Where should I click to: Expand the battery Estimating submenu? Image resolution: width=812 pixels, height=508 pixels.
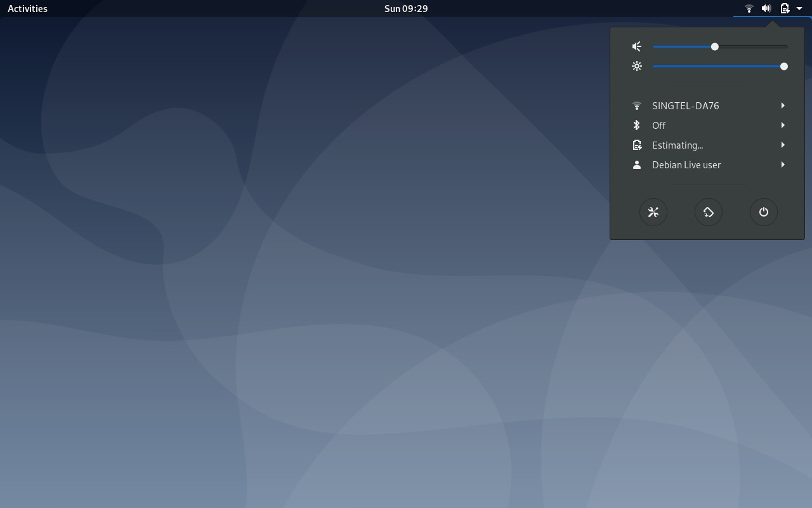pos(782,145)
